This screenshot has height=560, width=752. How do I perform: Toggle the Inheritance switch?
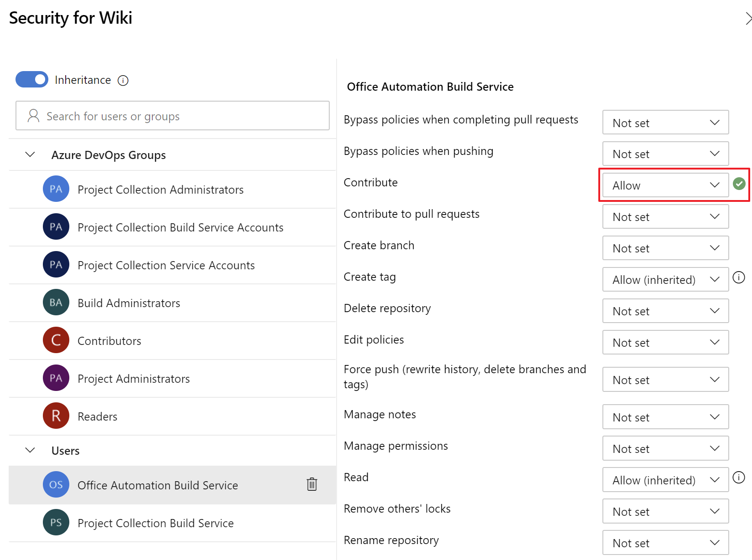32,79
